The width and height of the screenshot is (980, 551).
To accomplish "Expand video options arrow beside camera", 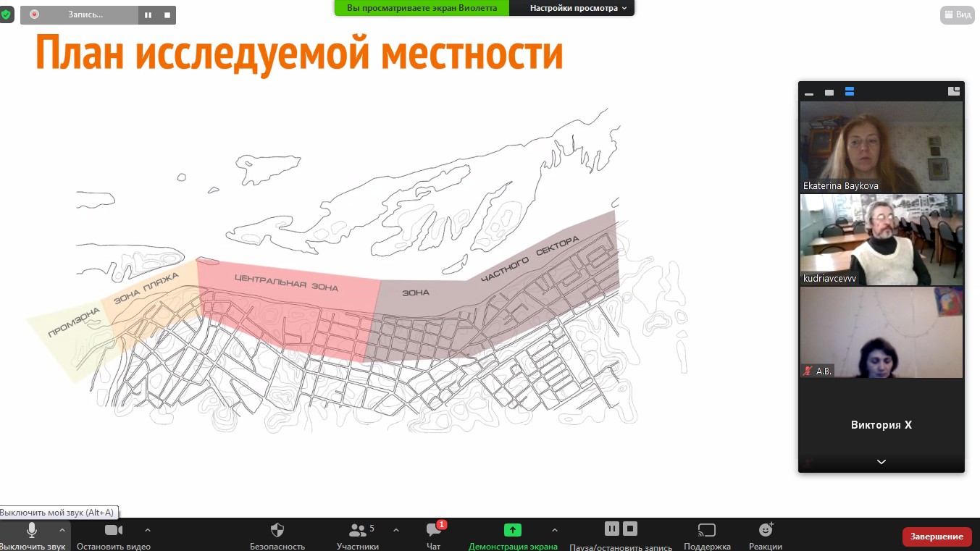I will tap(148, 530).
